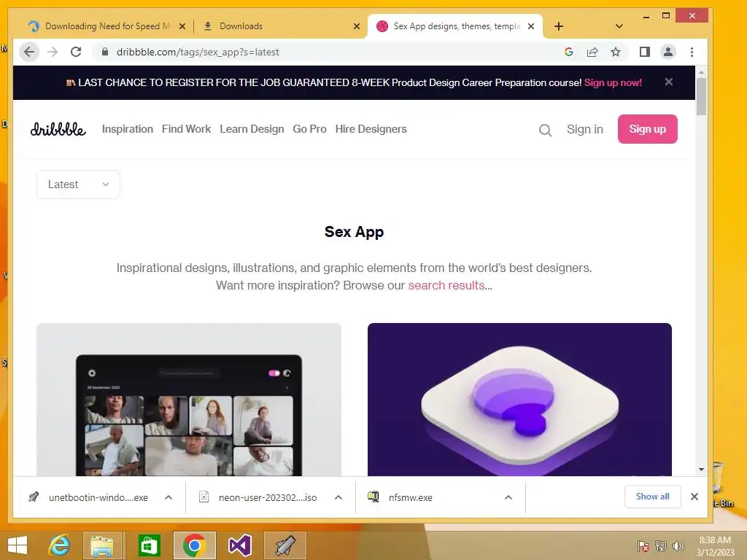
Task: Open the Chrome profile avatar
Action: (668, 52)
